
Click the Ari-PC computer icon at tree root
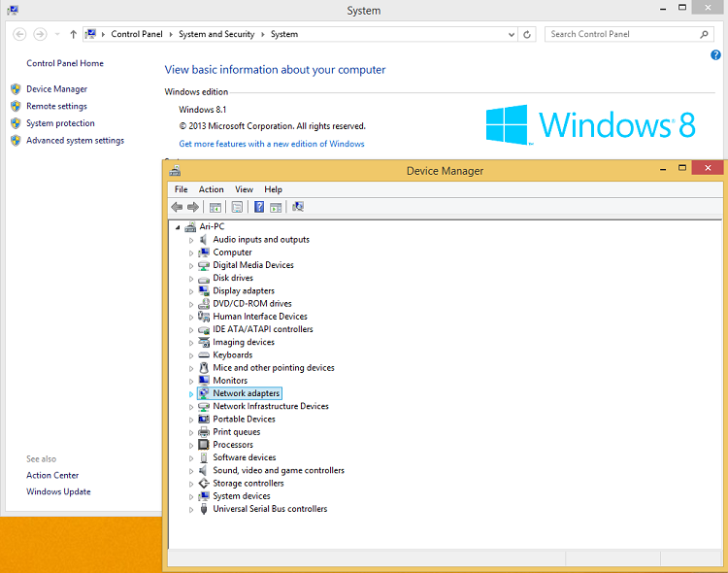coord(190,227)
